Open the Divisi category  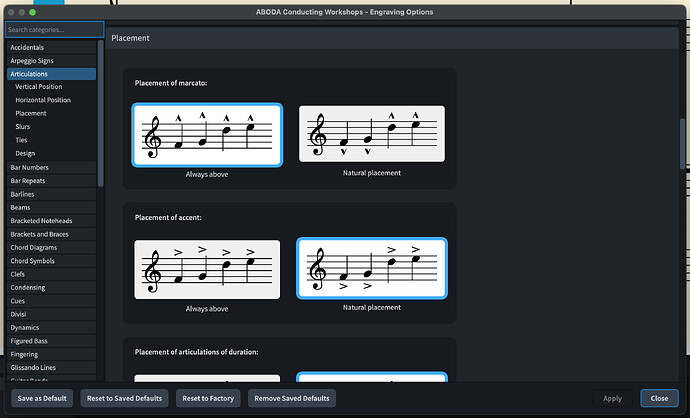[x=51, y=314]
